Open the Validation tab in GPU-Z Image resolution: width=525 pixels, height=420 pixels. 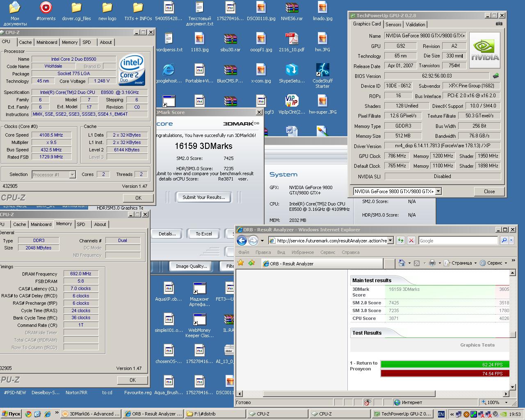coord(415,25)
